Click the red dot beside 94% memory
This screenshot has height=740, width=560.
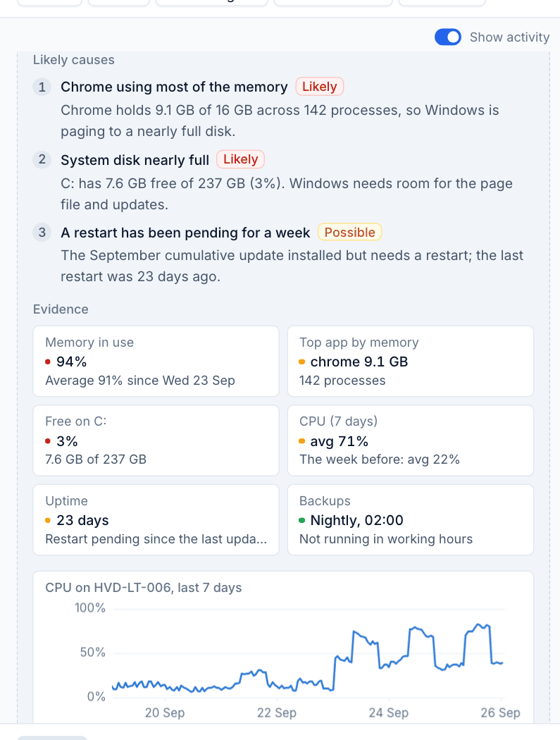coord(48,362)
